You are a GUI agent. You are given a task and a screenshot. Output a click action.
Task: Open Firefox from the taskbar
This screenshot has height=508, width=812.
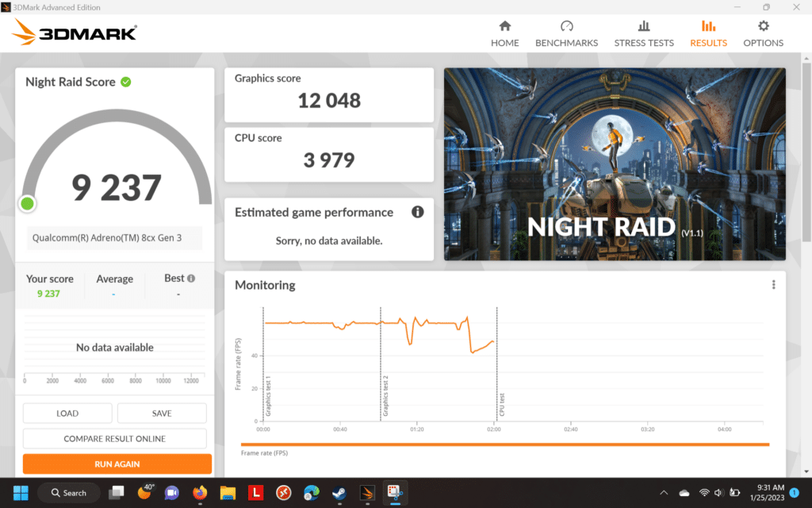click(199, 492)
